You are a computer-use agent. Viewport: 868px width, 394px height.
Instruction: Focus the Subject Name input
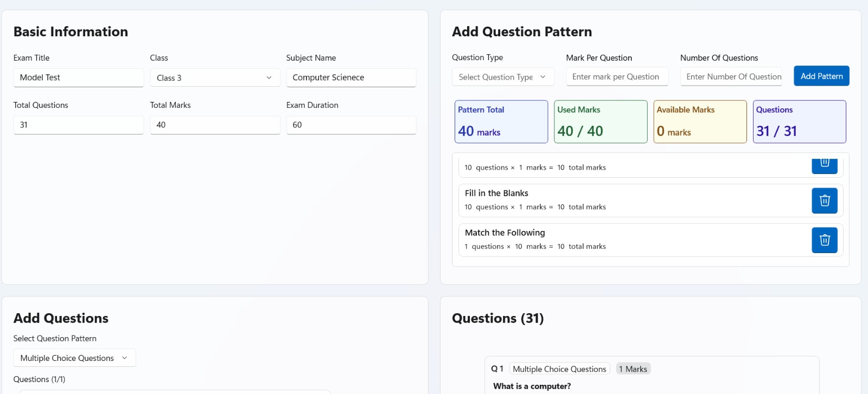pos(351,77)
